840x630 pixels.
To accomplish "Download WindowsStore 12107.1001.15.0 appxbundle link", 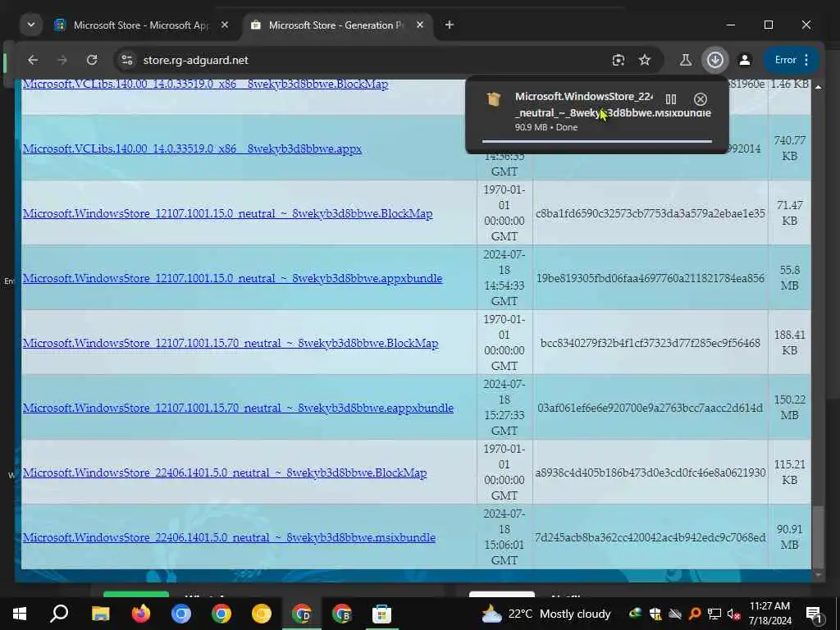I will click(x=232, y=278).
